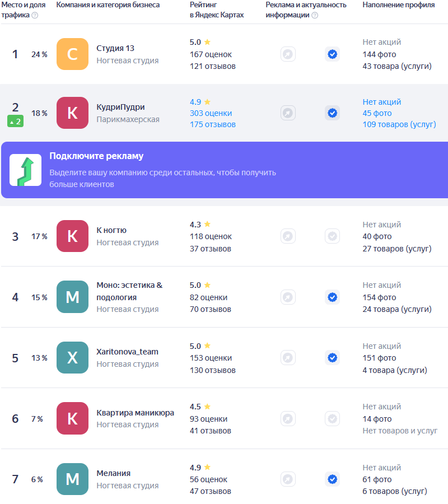Image resolution: width=448 pixels, height=504 pixels.
Task: Open the '175 отзывов' link for КудриПудри
Action: click(x=212, y=124)
